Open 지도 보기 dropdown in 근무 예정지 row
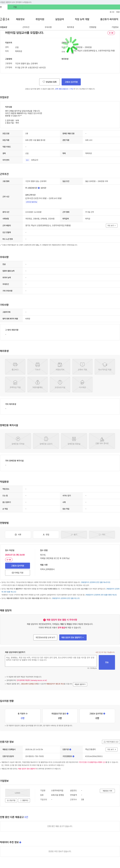The width and height of the screenshot is (120, 868). (112, 225)
